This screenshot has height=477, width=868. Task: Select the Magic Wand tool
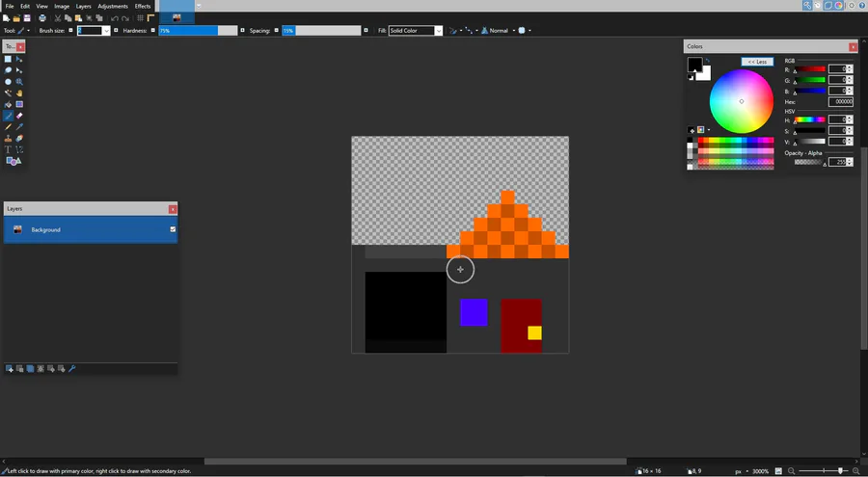8,93
